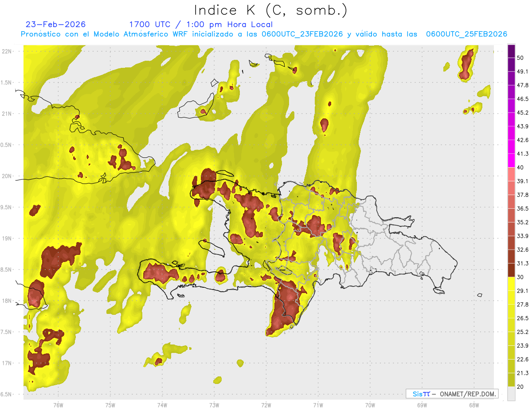This screenshot has width=532, height=411.
Task: Click the "9.5N" latitude label
Action: point(7,207)
